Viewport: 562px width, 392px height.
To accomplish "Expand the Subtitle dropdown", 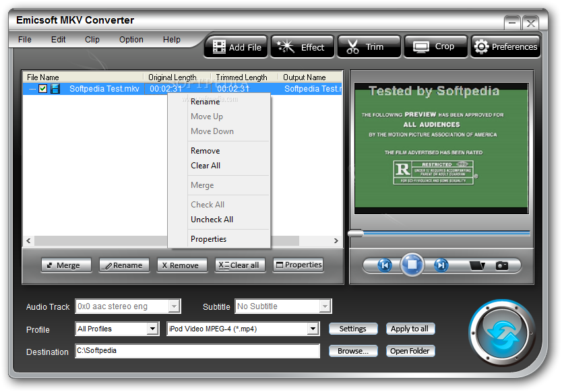I will pyautogui.click(x=325, y=306).
